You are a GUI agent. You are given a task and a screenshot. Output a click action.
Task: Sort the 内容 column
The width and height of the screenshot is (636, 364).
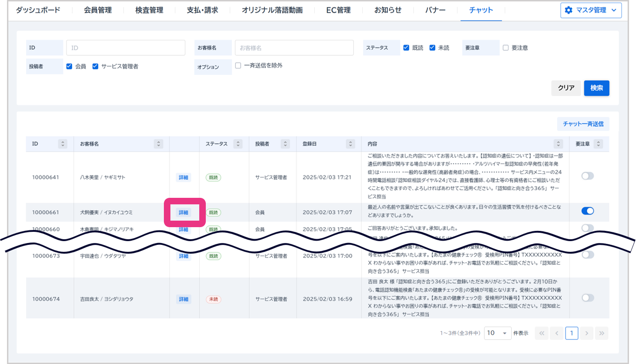coord(558,144)
